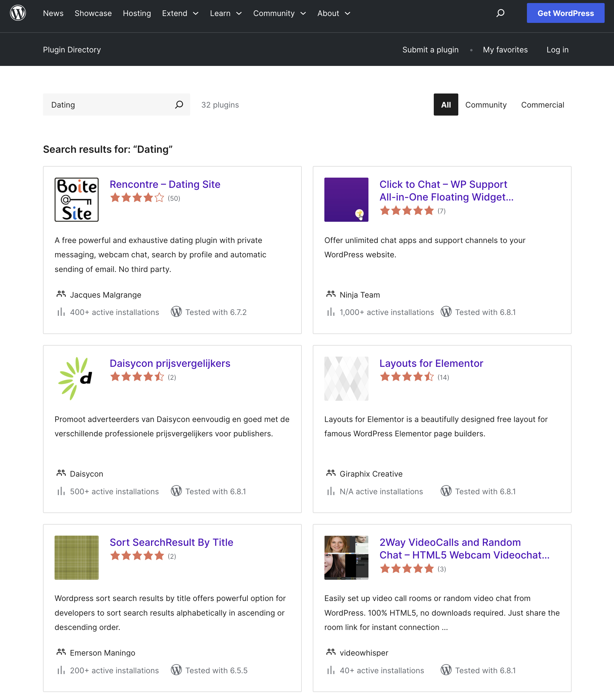Click Jacques Malgrange author name

pyautogui.click(x=106, y=295)
